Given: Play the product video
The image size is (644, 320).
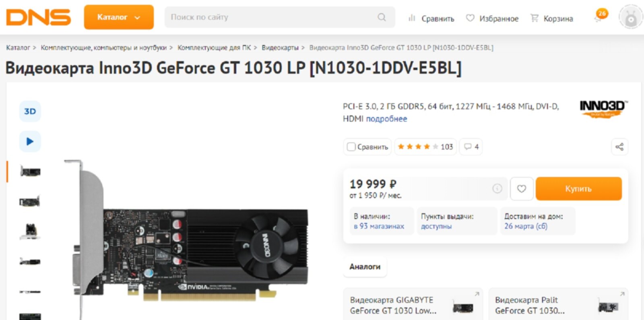Looking at the screenshot, I should 30,141.
